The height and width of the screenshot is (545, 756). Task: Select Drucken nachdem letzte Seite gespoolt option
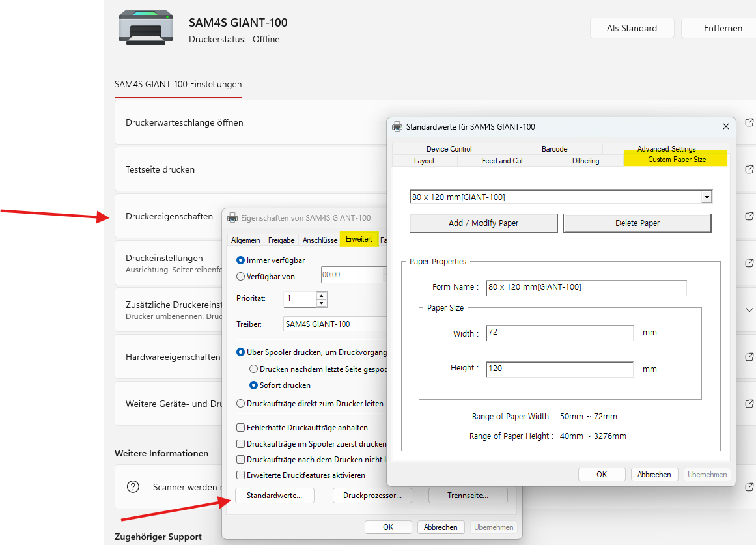tap(253, 369)
